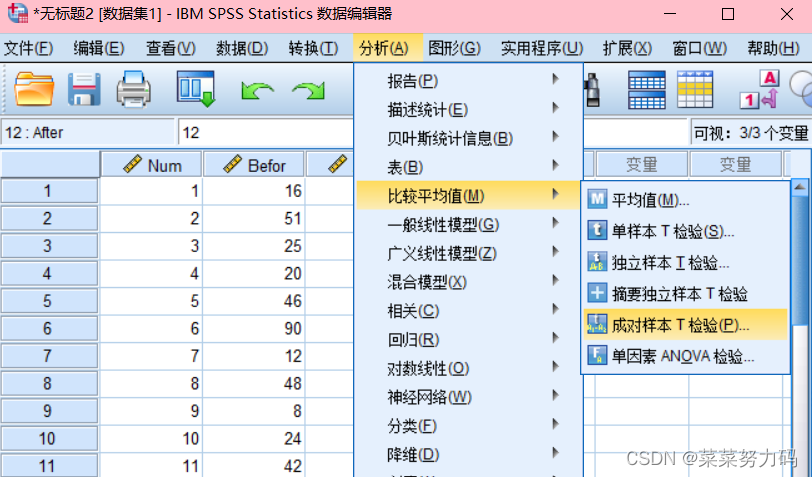Open the 窗口(W) menu

tap(700, 48)
